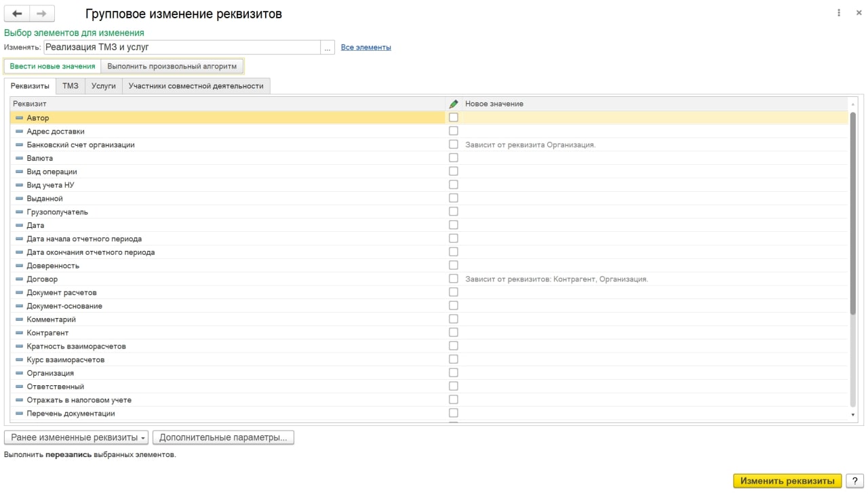Open the three-dot more menu

pyautogui.click(x=839, y=13)
